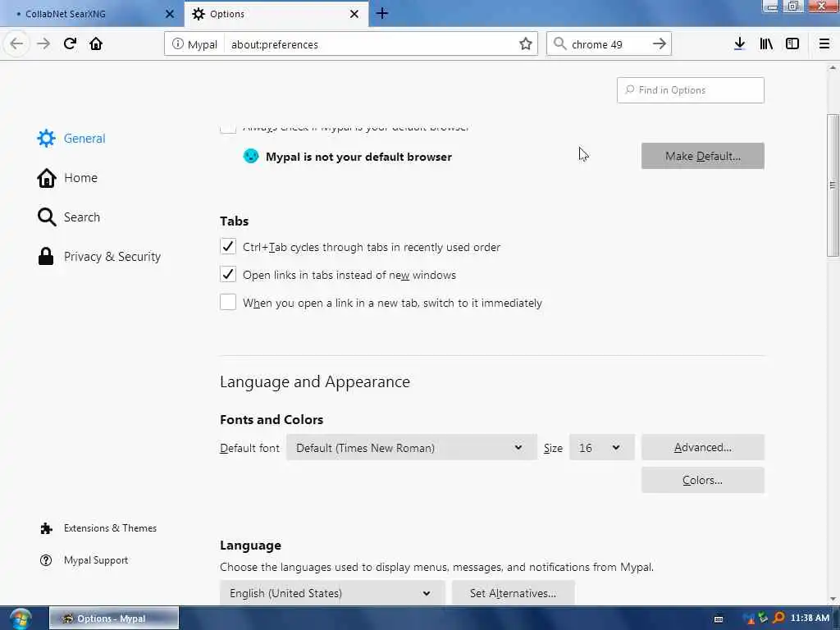Screen dimensions: 840x630
Task: Select Options - Mypal taskbar button
Action: point(114,619)
